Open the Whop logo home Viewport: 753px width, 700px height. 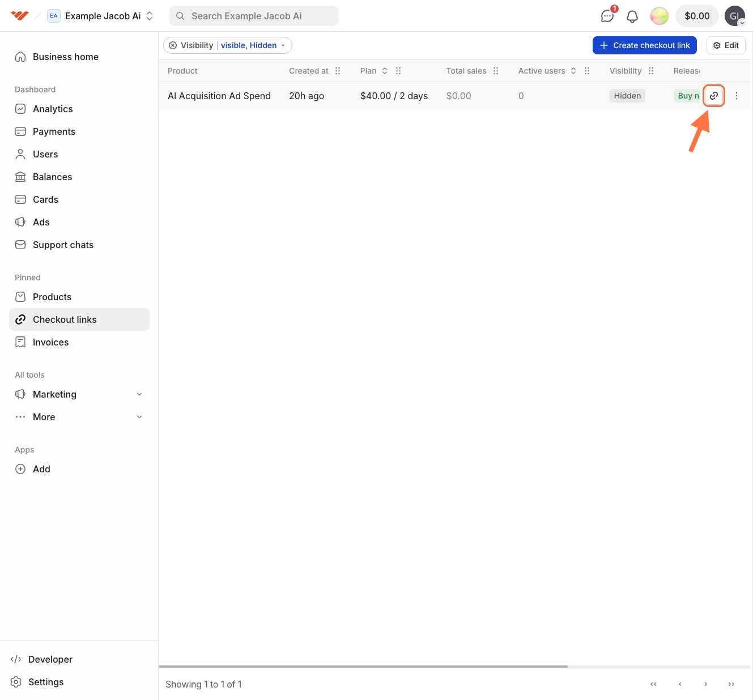click(20, 16)
